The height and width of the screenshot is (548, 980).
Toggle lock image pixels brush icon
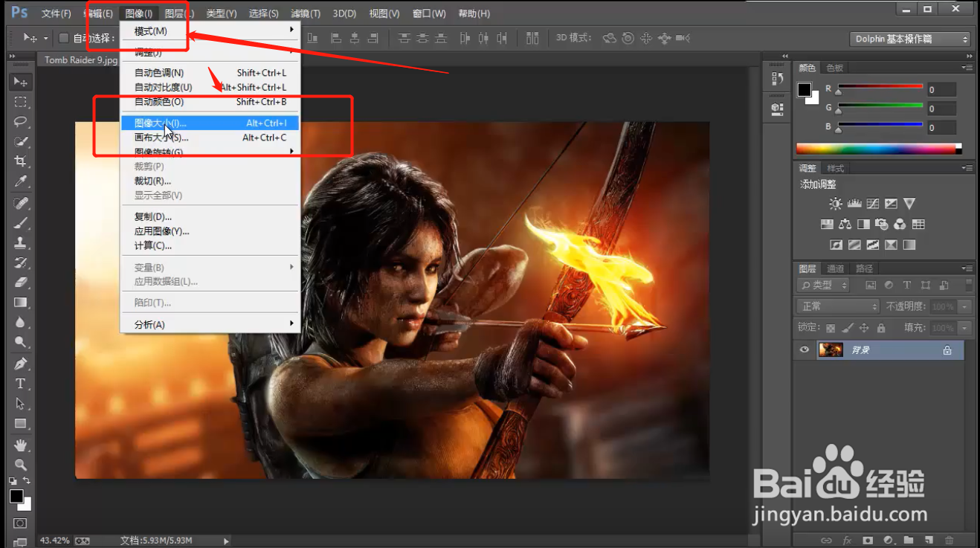tap(848, 328)
